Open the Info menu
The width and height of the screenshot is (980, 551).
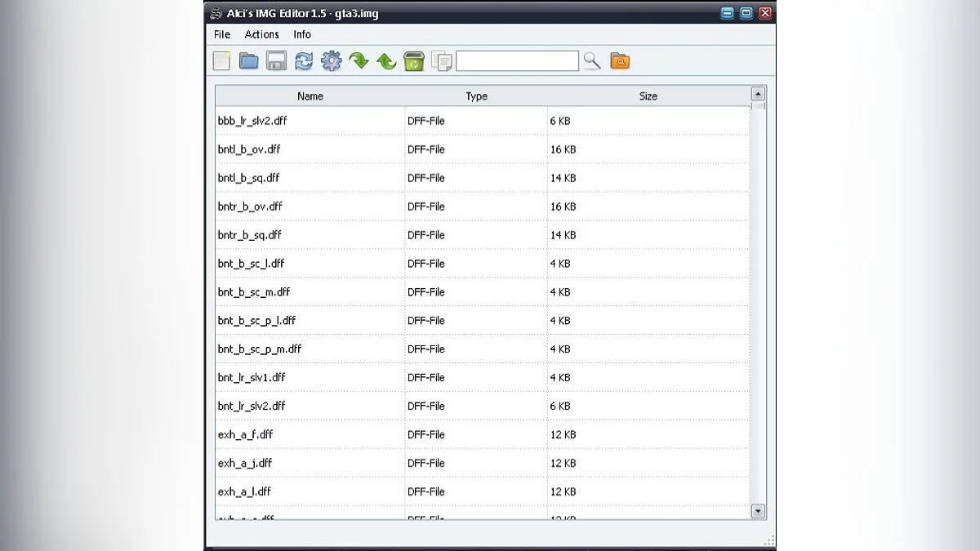(302, 34)
